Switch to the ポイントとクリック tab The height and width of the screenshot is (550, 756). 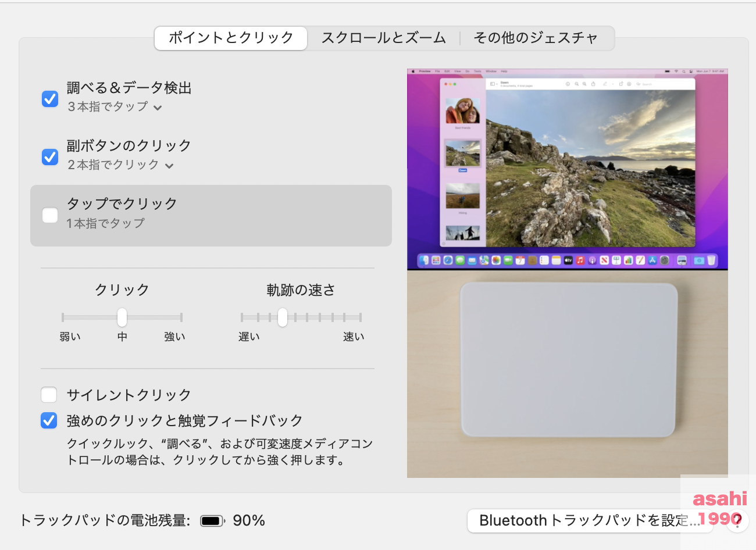(x=231, y=38)
